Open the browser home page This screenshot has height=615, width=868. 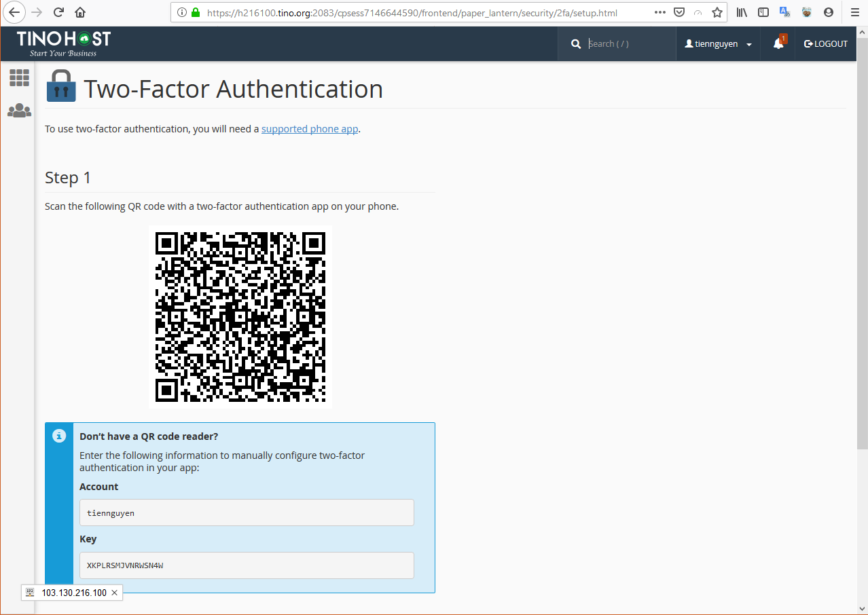click(x=80, y=12)
